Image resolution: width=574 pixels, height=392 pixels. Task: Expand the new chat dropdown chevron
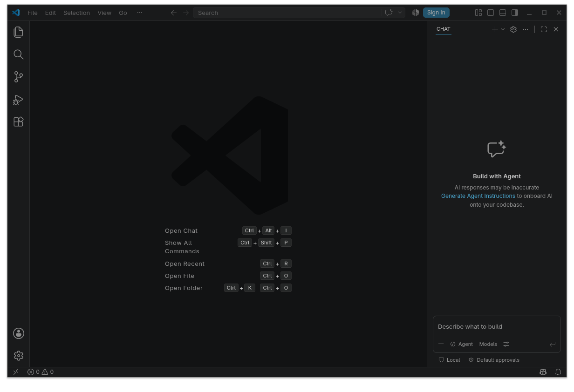[x=503, y=29]
